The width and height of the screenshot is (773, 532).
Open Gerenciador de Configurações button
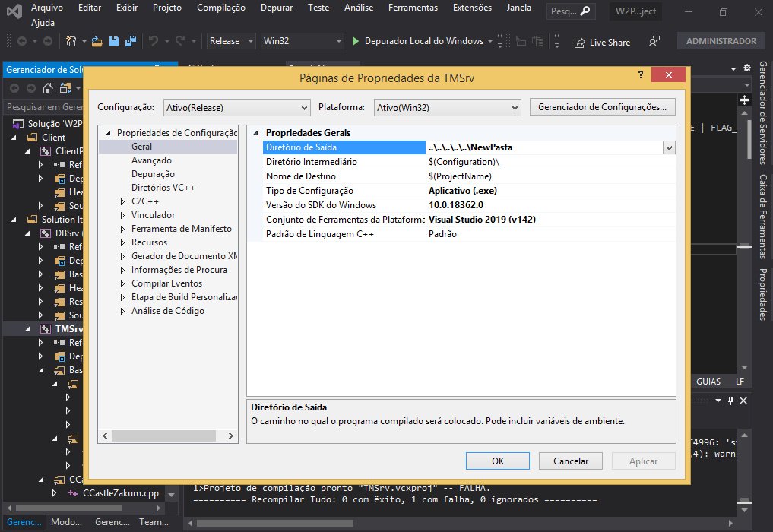click(x=603, y=107)
